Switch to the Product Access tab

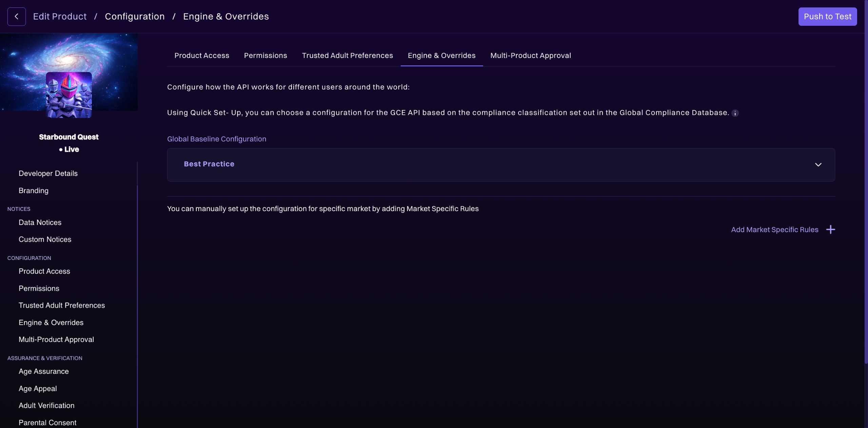[x=202, y=56]
